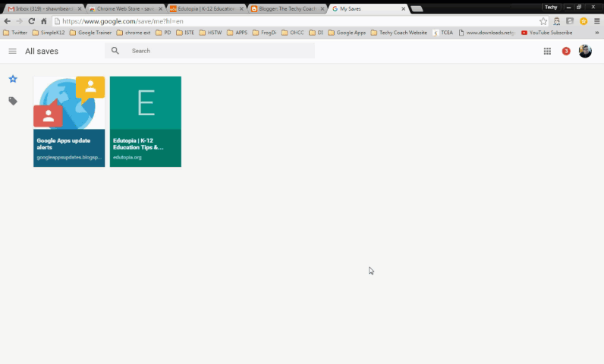Expand the bookmarks bar overflow chevron
This screenshot has height=364, width=604.
596,33
